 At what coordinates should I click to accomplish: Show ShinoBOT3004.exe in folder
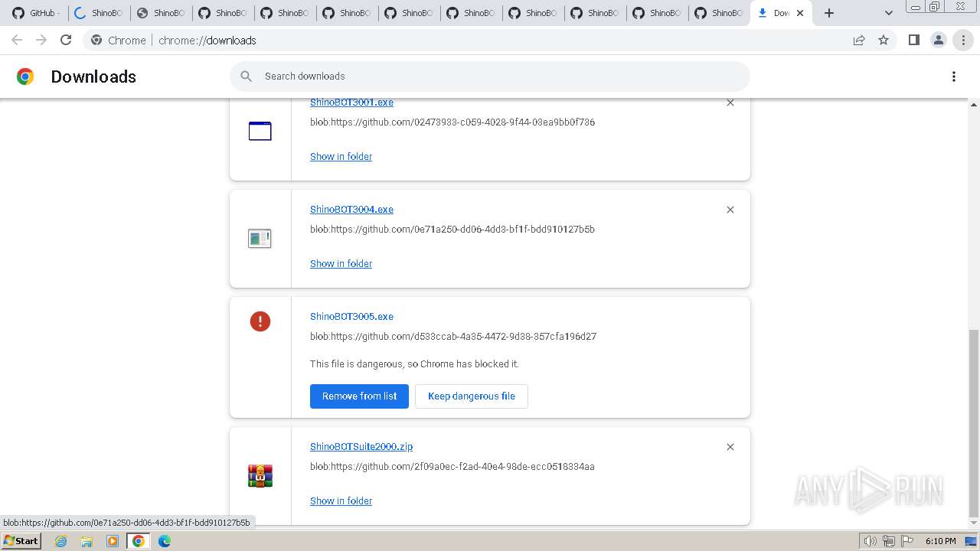pos(341,263)
